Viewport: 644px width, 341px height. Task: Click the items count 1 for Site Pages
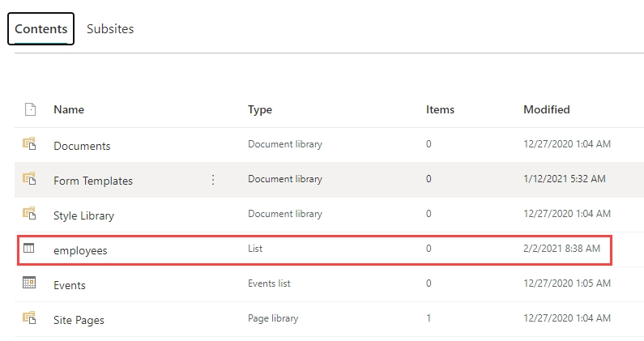click(429, 318)
